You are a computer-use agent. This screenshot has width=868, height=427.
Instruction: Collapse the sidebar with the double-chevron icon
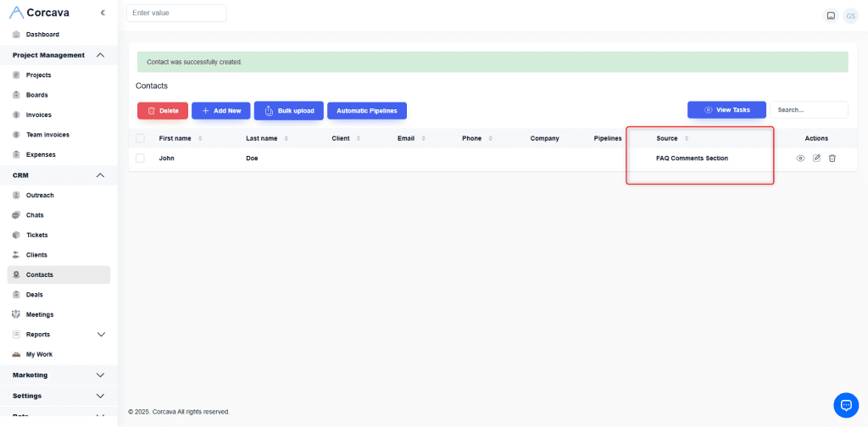pyautogui.click(x=103, y=13)
